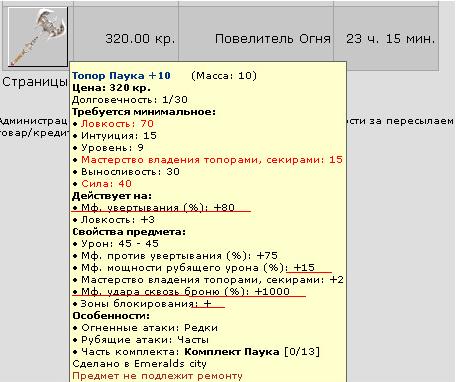Click Предмет не подлежит ремонту warning

click(x=157, y=376)
